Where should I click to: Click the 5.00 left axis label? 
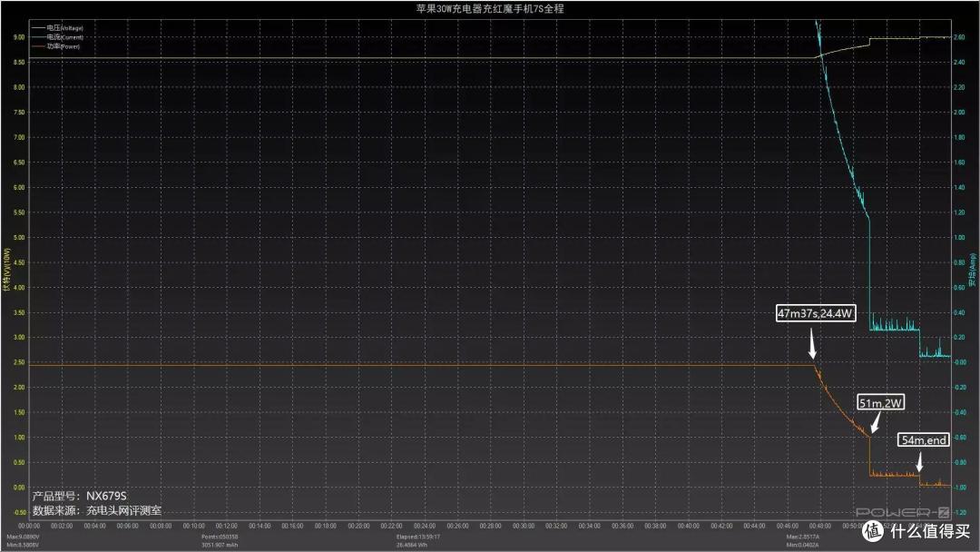click(x=19, y=238)
